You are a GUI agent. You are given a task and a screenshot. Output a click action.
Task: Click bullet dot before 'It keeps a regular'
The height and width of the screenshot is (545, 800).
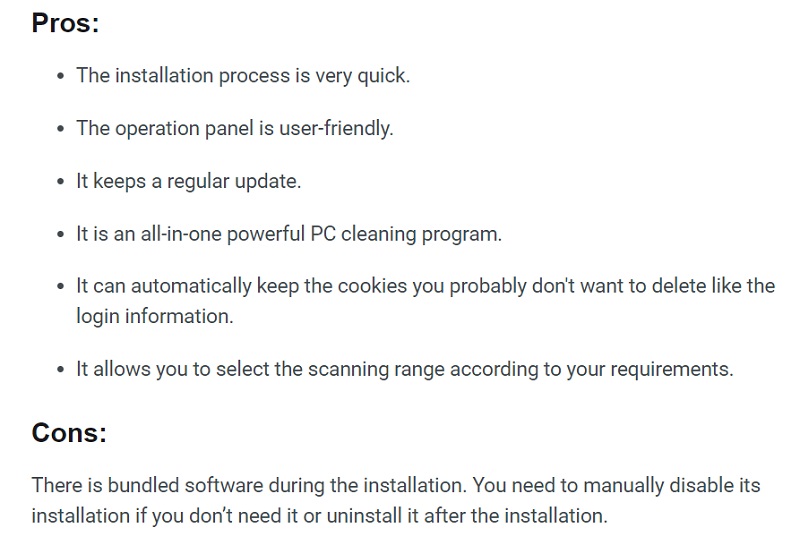[x=61, y=183]
